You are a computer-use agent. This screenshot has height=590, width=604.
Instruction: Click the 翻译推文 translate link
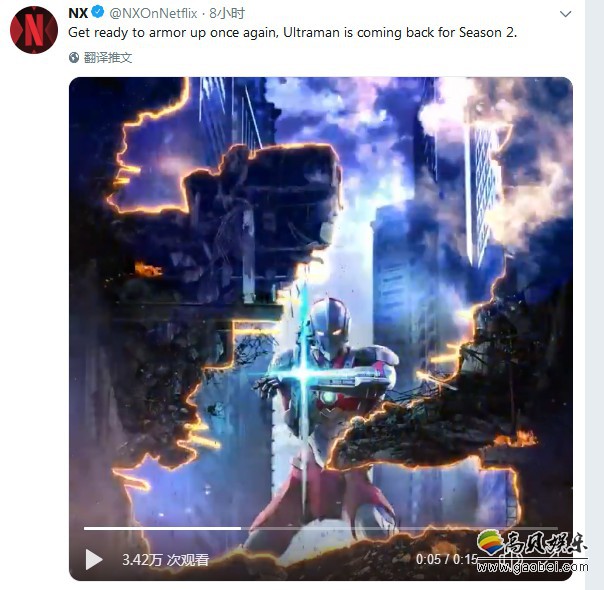(x=108, y=58)
